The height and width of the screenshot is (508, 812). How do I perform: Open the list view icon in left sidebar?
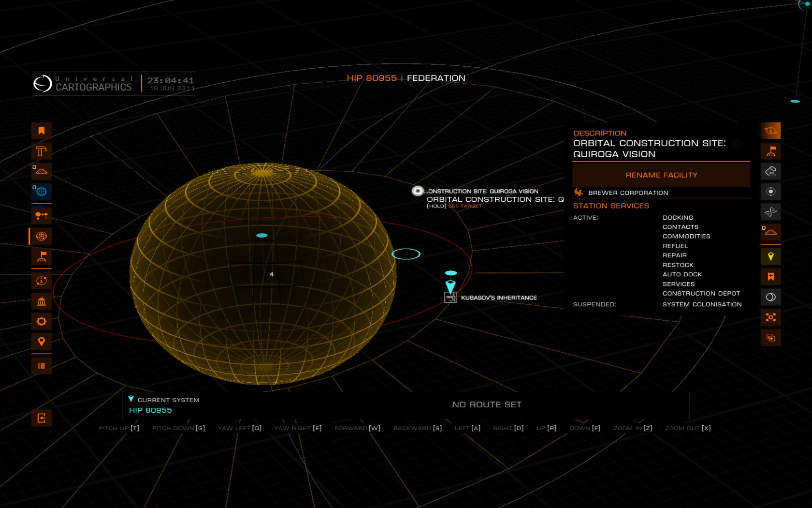42,366
